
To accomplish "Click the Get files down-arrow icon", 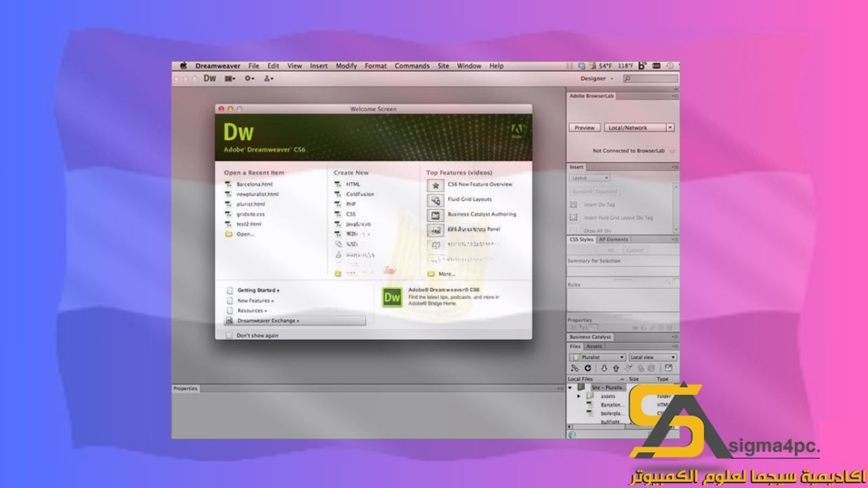I will coord(604,368).
